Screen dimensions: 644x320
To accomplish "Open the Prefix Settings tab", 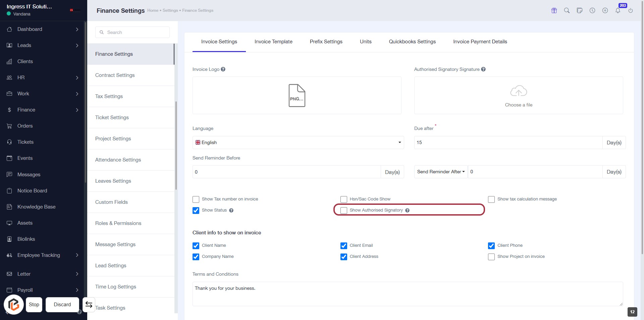I will [x=326, y=42].
